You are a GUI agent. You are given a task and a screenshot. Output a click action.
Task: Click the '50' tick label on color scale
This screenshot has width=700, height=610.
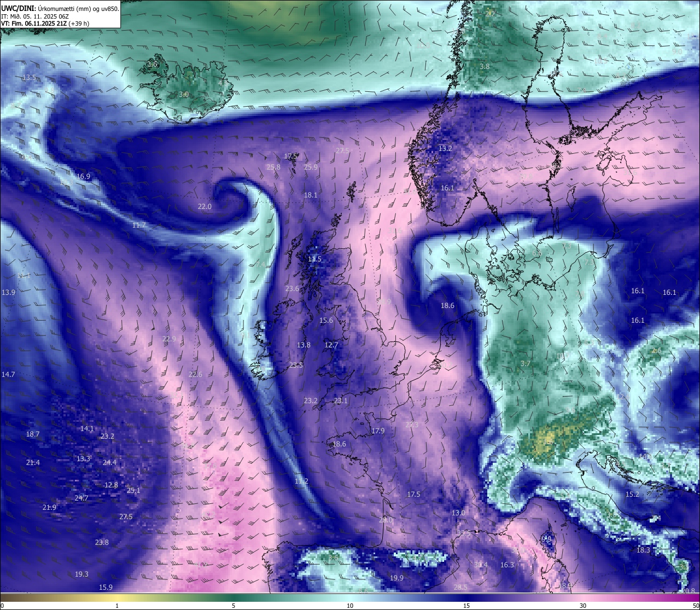click(696, 606)
